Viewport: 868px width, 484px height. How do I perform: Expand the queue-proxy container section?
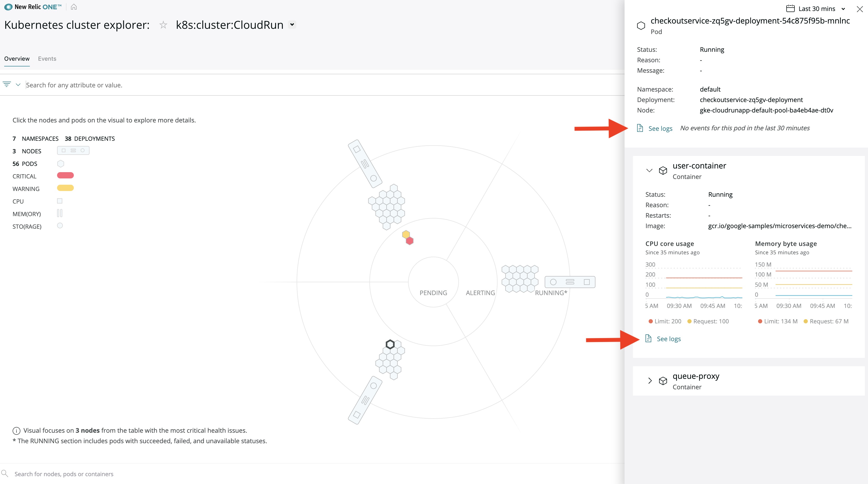click(650, 381)
